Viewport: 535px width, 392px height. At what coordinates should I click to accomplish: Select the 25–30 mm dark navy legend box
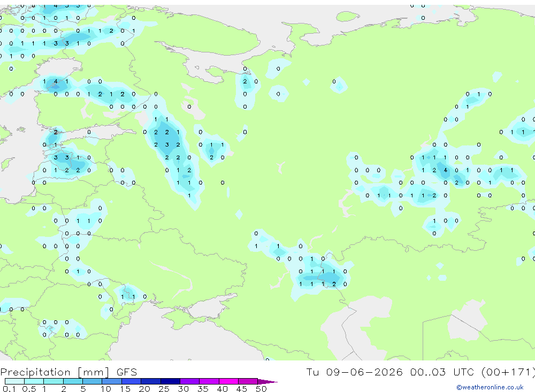click(x=170, y=381)
